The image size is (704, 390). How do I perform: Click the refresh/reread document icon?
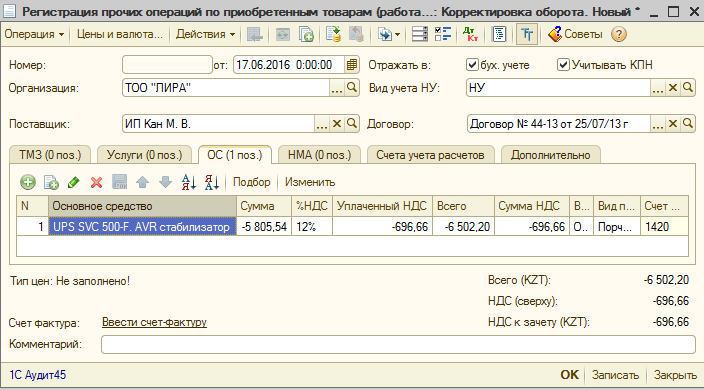282,34
